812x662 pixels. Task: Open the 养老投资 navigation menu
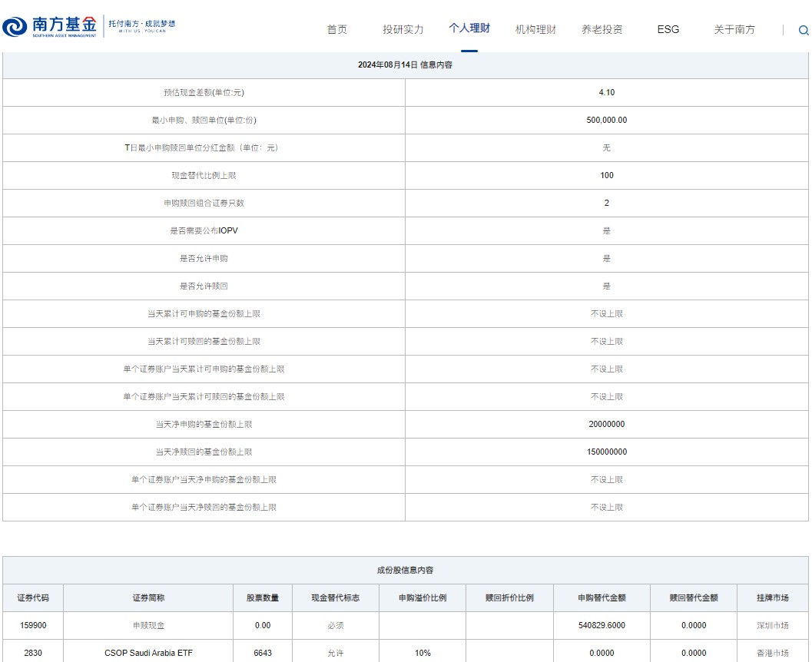602,29
